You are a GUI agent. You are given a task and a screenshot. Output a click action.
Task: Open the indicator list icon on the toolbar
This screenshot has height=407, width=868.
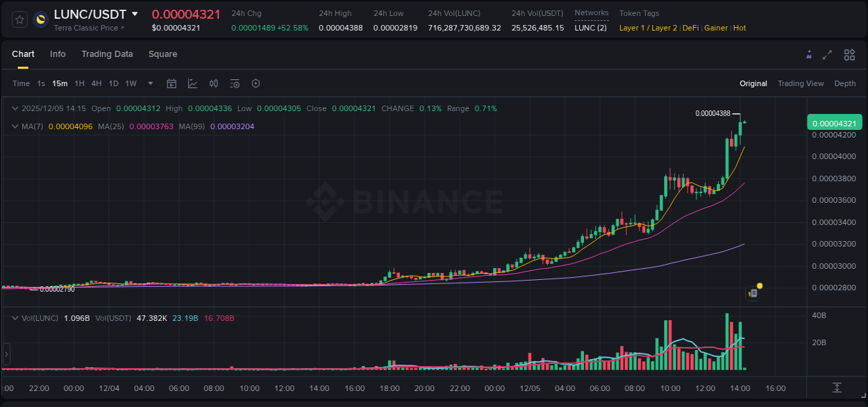[x=234, y=83]
